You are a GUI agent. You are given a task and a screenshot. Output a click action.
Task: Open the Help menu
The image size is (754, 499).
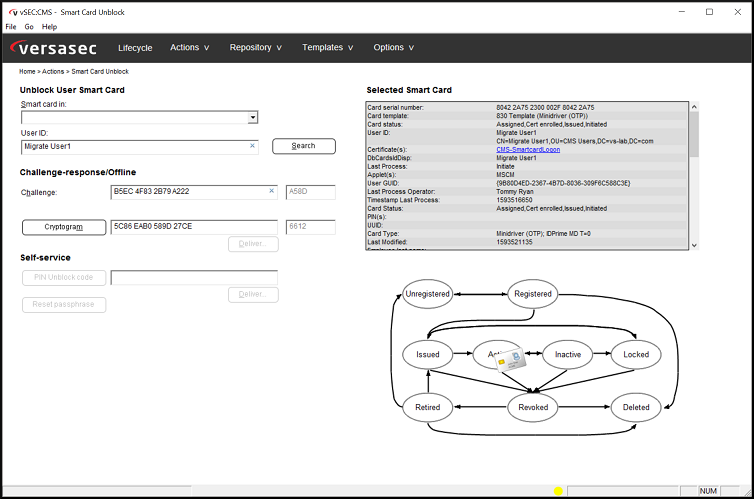pyautogui.click(x=49, y=27)
